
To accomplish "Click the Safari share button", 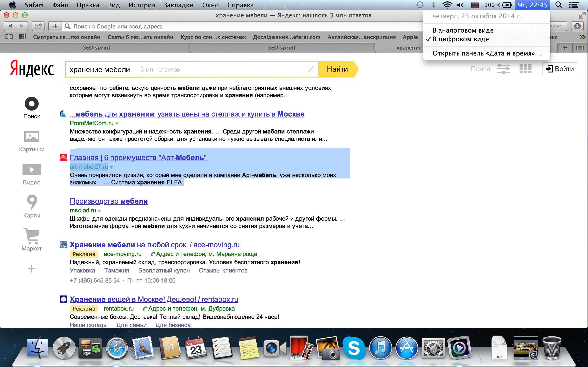I will (x=38, y=26).
